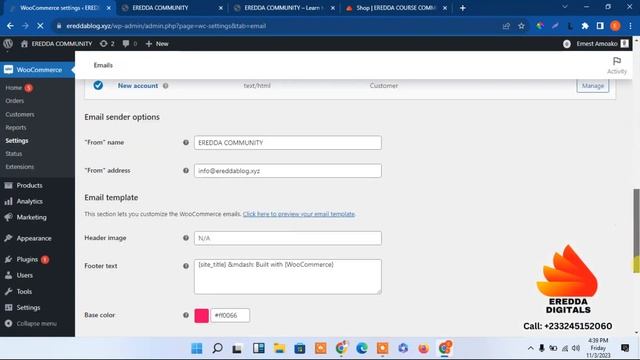Click the plus New icon in admin bar

click(x=149, y=44)
